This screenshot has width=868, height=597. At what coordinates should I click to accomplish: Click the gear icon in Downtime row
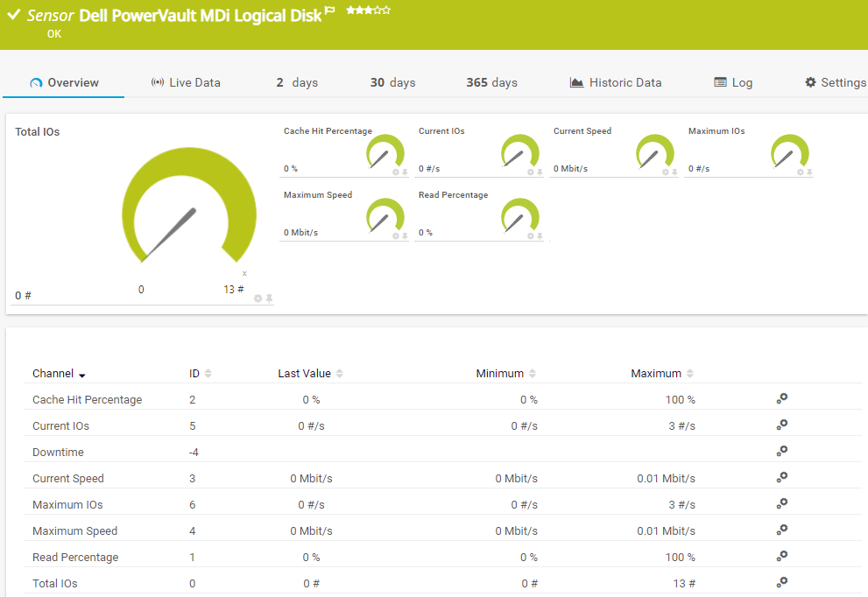coord(782,451)
